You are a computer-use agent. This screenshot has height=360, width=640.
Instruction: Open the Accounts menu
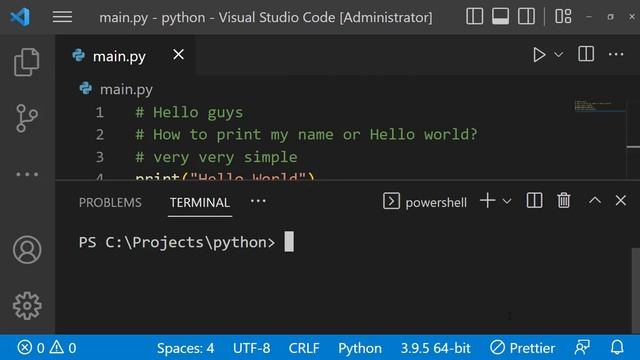(27, 249)
